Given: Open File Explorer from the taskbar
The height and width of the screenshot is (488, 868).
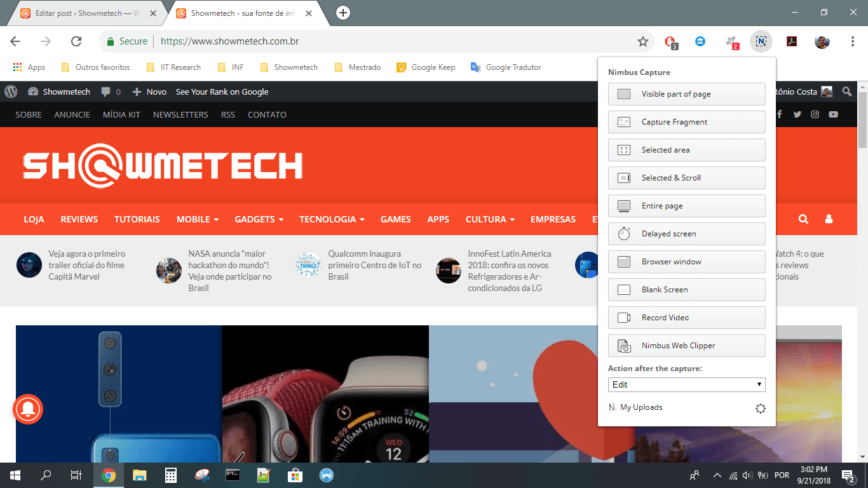Looking at the screenshot, I should point(140,475).
